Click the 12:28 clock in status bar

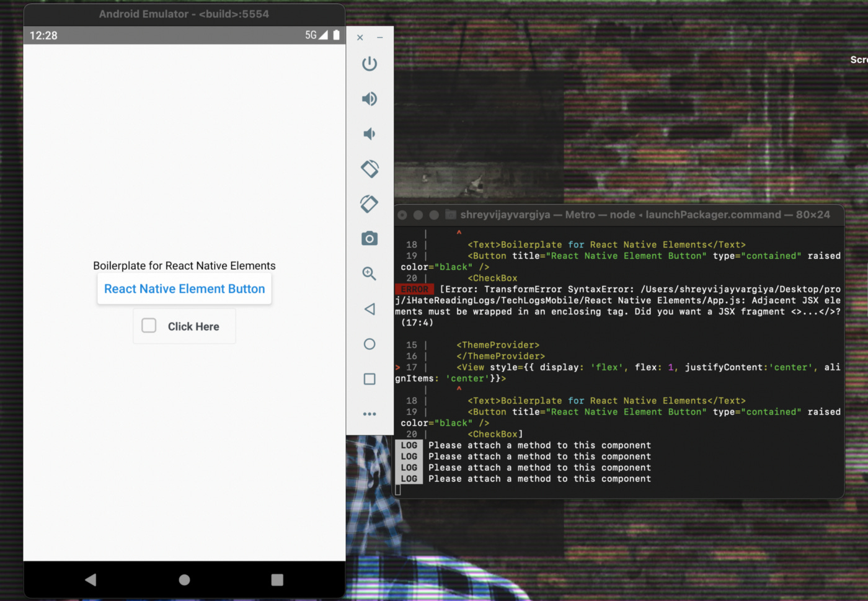point(43,35)
